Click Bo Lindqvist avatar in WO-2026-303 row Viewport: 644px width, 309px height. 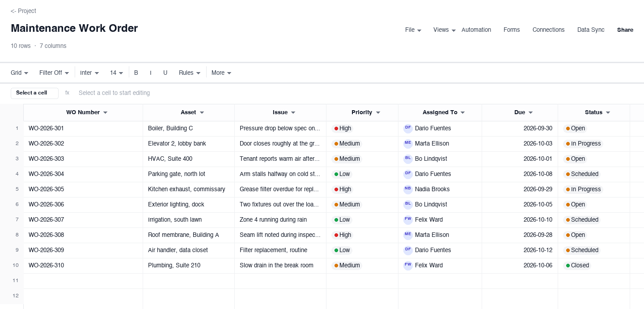[408, 159]
